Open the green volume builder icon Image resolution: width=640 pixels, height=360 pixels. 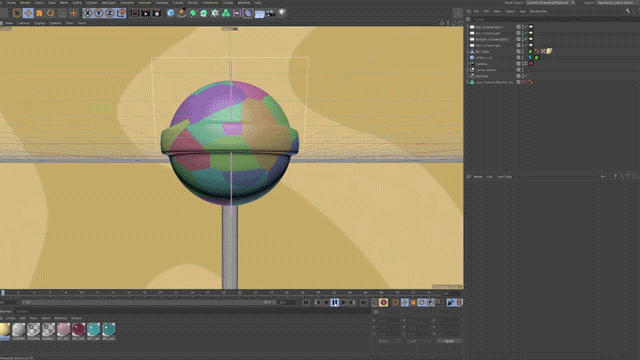pyautogui.click(x=226, y=13)
